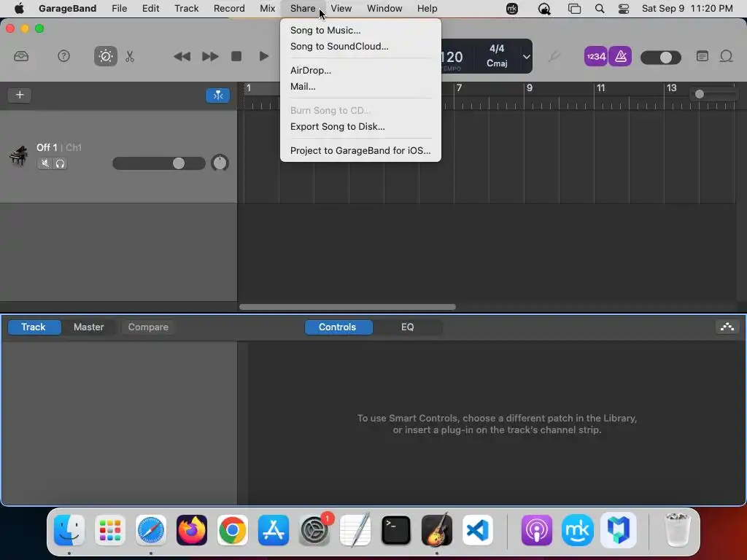Open Firefox from the Dock
This screenshot has height=560, width=747.
click(x=192, y=530)
